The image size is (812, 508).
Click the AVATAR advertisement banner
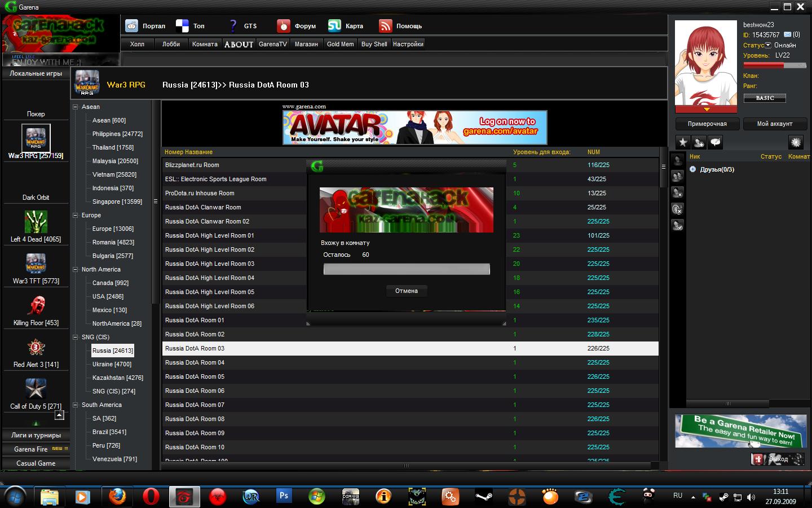[x=414, y=127]
